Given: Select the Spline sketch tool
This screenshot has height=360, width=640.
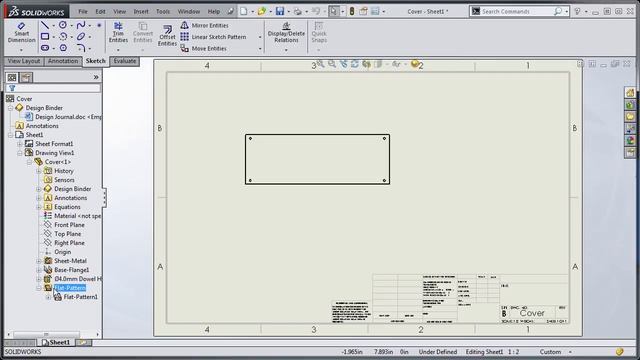Looking at the screenshot, I should [x=81, y=25].
